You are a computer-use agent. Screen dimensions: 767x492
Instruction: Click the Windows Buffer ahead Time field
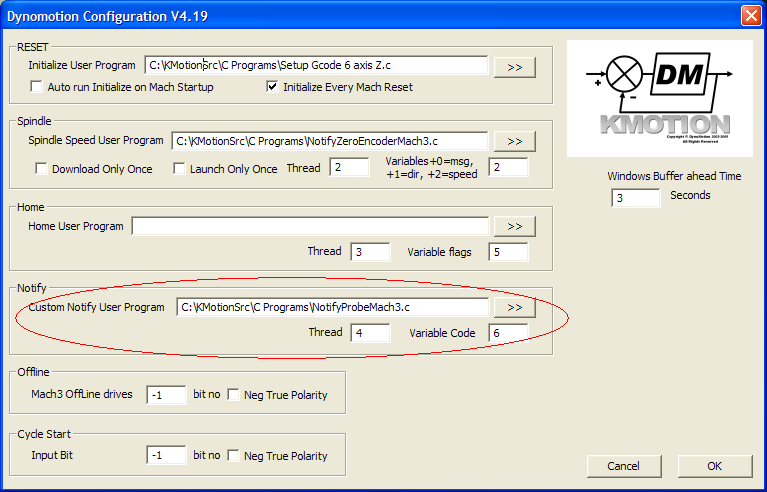click(635, 197)
